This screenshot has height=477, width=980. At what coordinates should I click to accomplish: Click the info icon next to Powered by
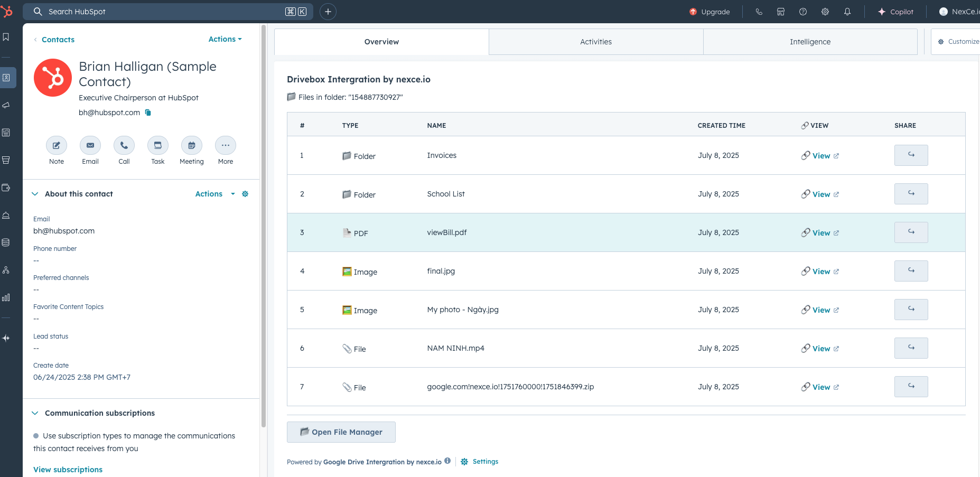point(447,461)
